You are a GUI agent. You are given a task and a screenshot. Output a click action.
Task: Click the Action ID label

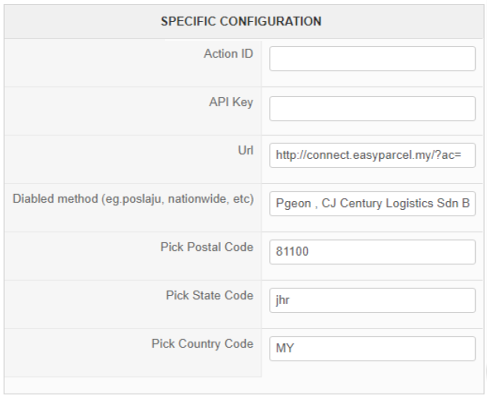click(228, 54)
